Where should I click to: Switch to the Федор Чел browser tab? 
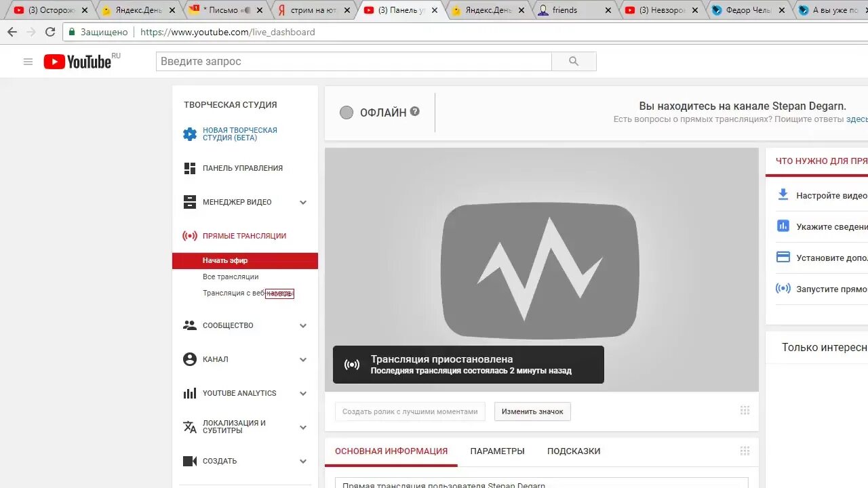pos(748,10)
